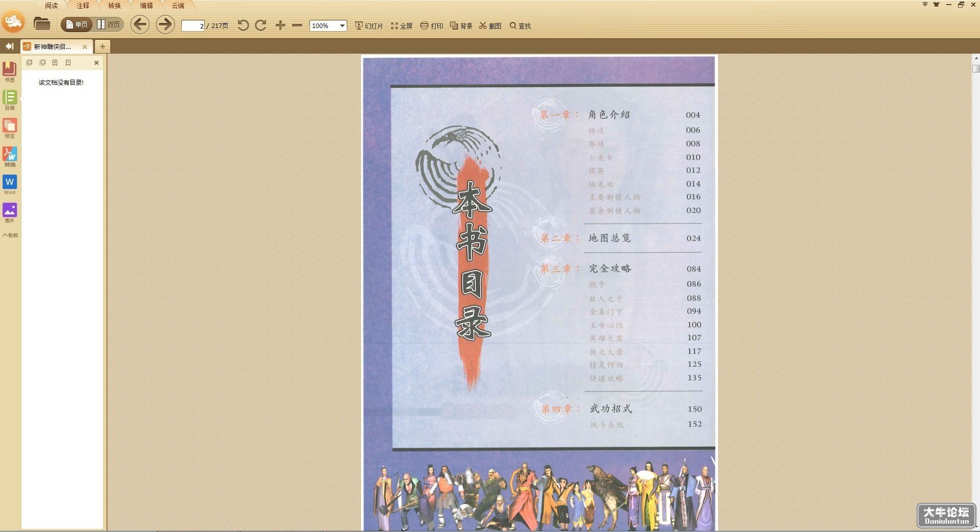Go to next page with forward arrow
Image resolution: width=980 pixels, height=532 pixels.
tap(165, 25)
